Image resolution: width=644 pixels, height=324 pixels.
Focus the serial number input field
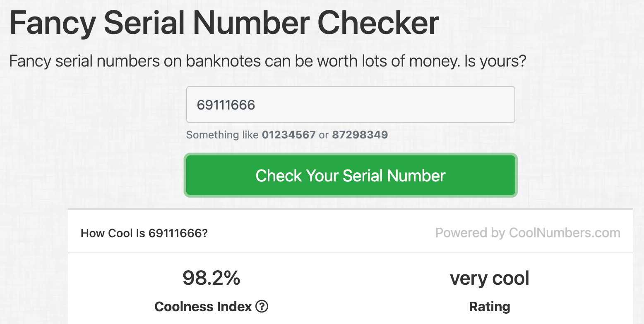click(x=351, y=105)
